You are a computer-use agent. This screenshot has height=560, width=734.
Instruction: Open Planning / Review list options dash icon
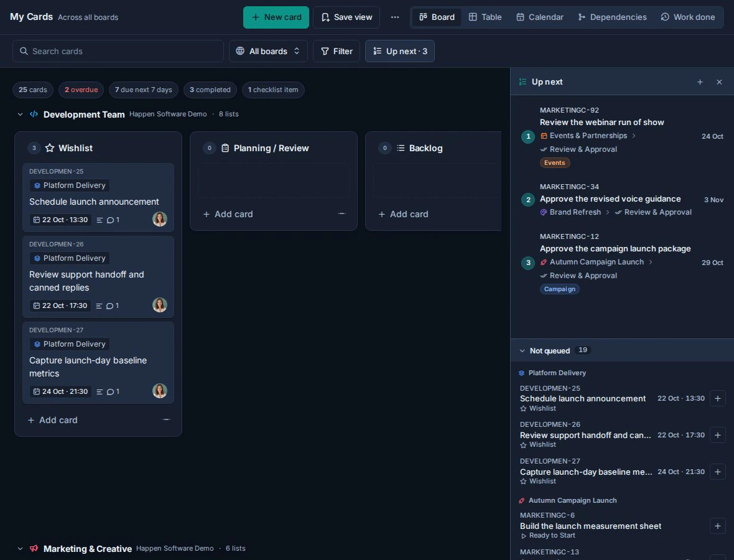pyautogui.click(x=341, y=213)
